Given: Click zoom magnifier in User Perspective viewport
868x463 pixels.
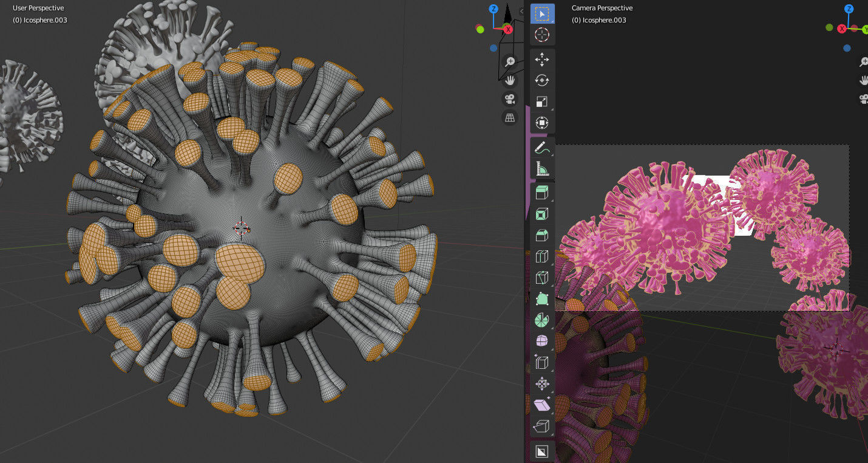Looking at the screenshot, I should tap(510, 61).
